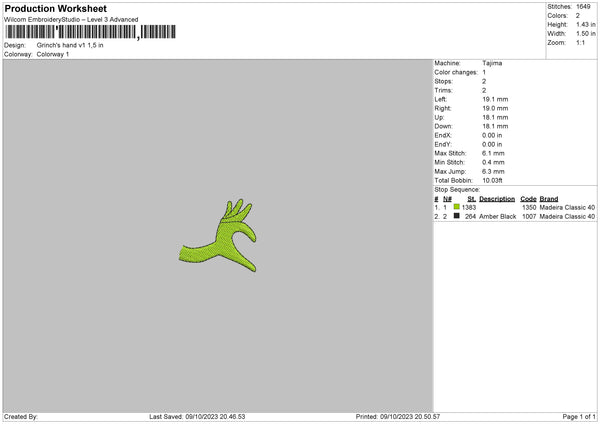
Task: Click the 'Created By:' footer label
Action: point(21,417)
